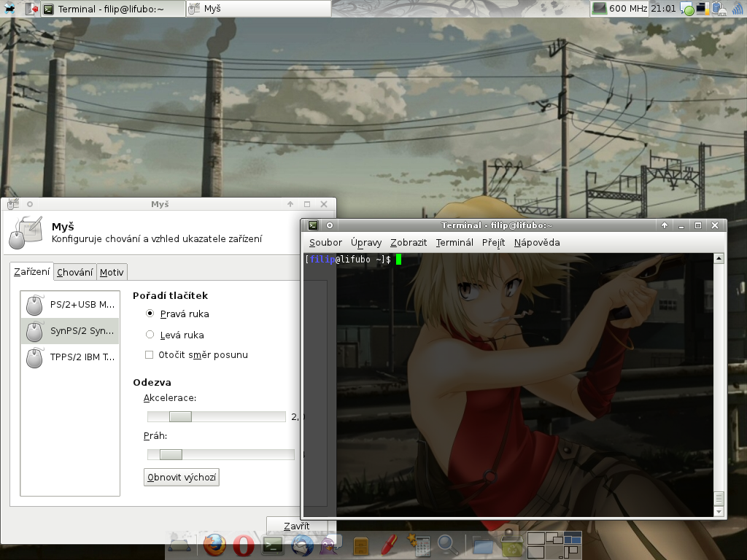Viewport: 747px width, 560px height.
Task: Select the Pravá ruka radio button
Action: (150, 314)
